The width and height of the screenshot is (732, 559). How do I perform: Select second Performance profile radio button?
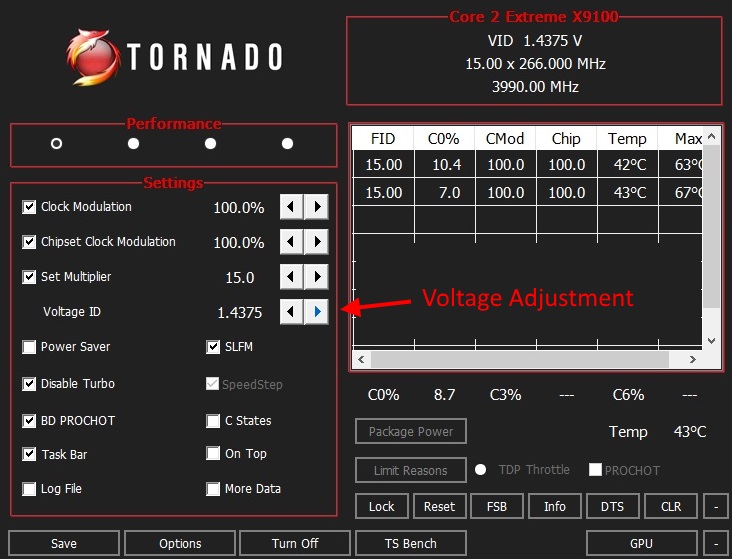tap(134, 143)
